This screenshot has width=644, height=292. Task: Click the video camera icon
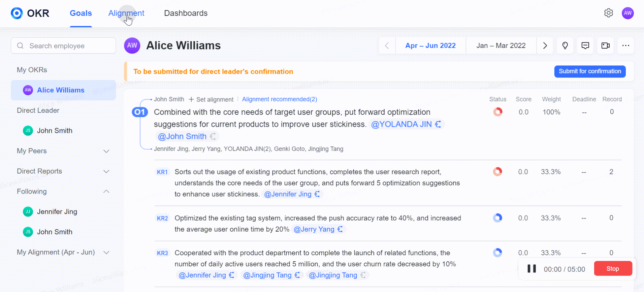[x=606, y=46]
